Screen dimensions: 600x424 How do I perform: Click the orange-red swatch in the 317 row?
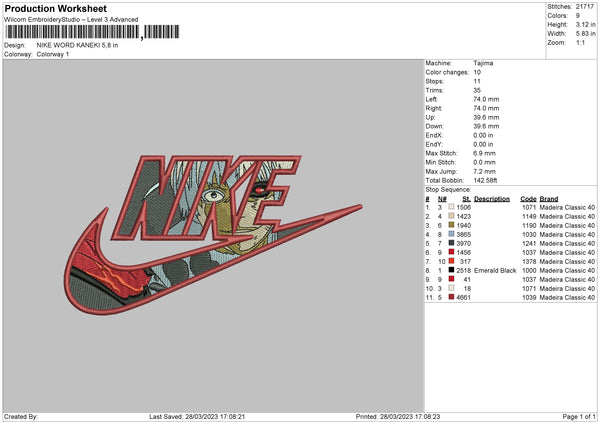coord(452,261)
